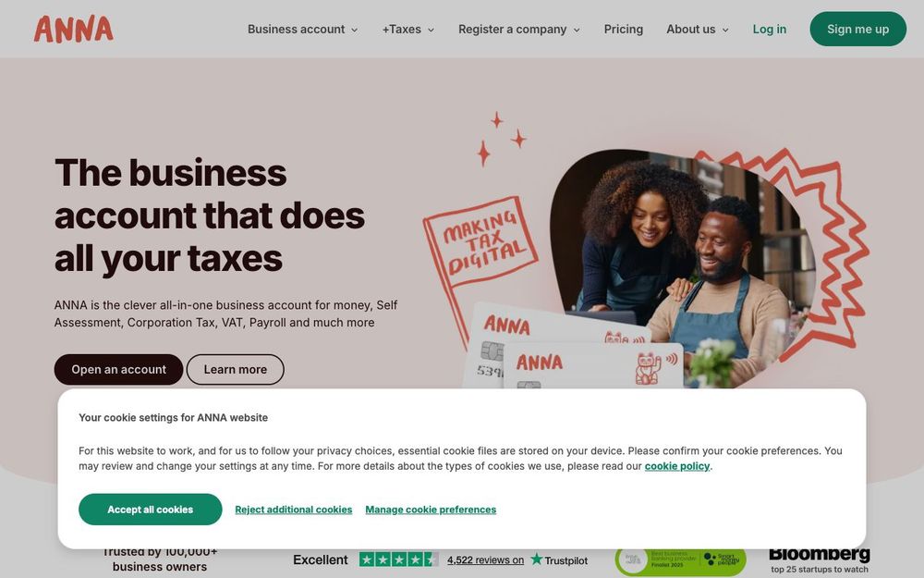
Task: Click the Learn more button
Action: 235,369
